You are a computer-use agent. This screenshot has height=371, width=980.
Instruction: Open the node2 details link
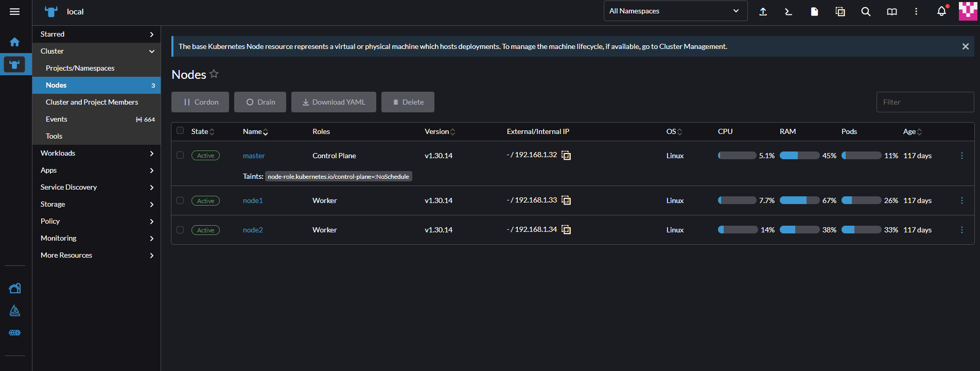point(253,230)
